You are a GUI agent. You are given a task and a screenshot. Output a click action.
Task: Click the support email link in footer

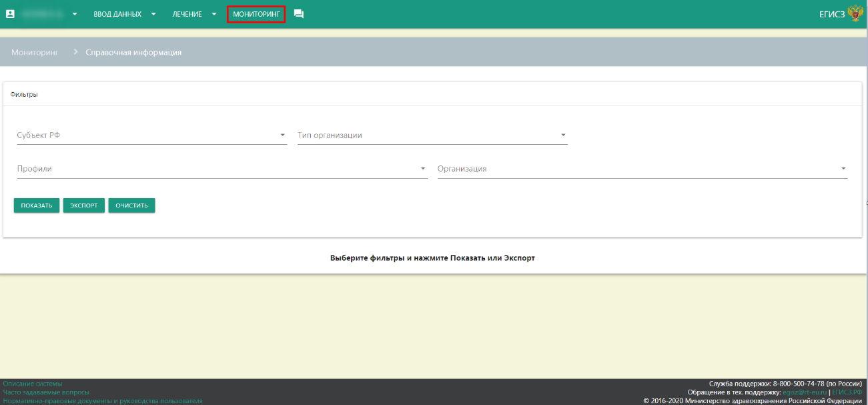[804, 392]
